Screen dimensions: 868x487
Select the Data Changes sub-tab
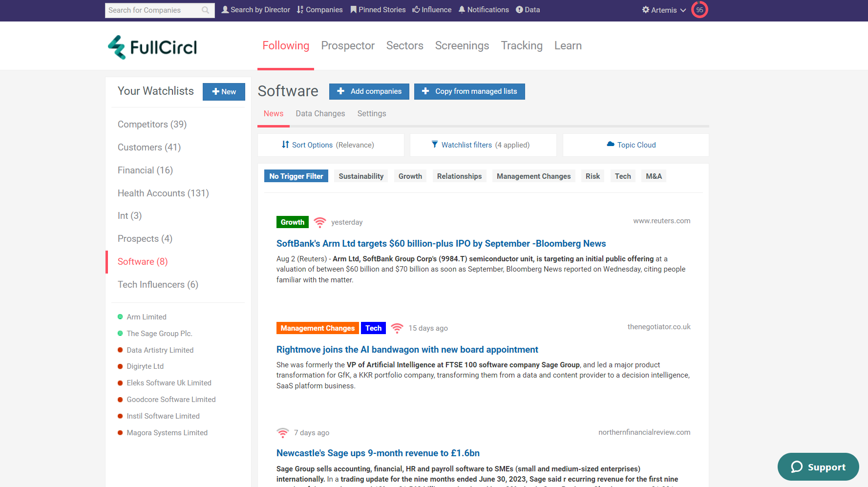coord(320,113)
